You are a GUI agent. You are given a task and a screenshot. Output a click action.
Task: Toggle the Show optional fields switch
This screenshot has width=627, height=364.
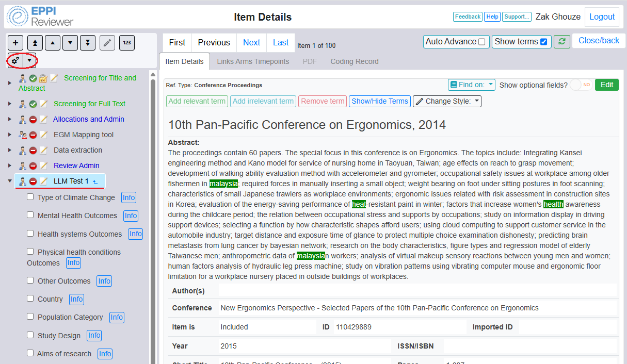pyautogui.click(x=582, y=85)
